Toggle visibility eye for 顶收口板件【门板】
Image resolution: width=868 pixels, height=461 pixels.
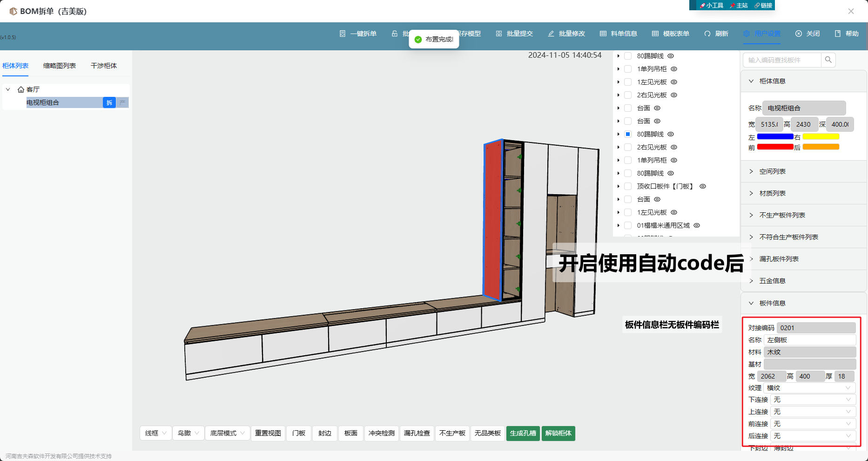point(703,186)
